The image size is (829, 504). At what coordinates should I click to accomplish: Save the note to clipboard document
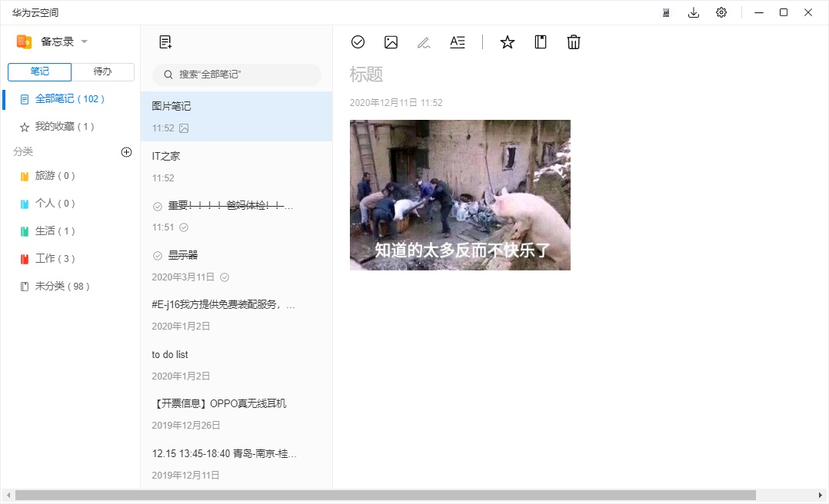(x=540, y=42)
